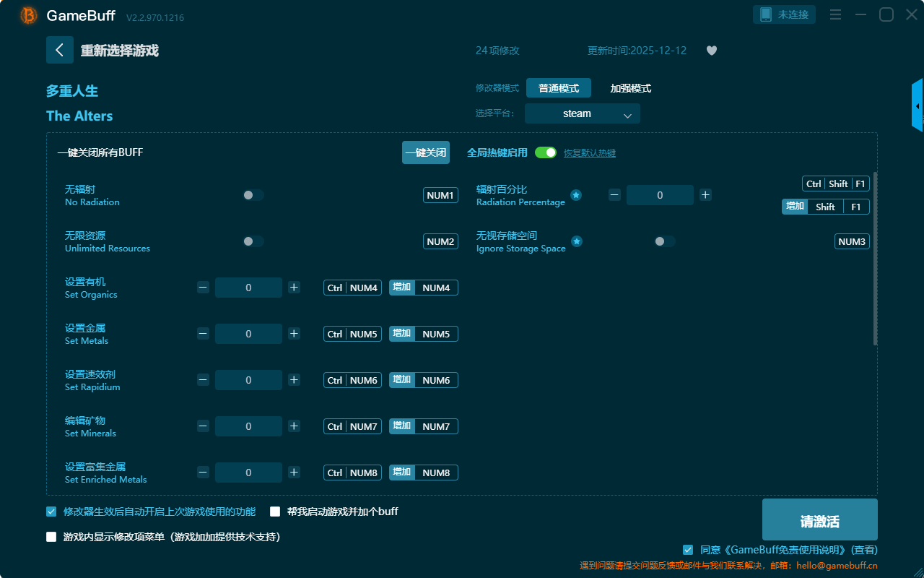Expand the blue side panel arrow

(918, 105)
